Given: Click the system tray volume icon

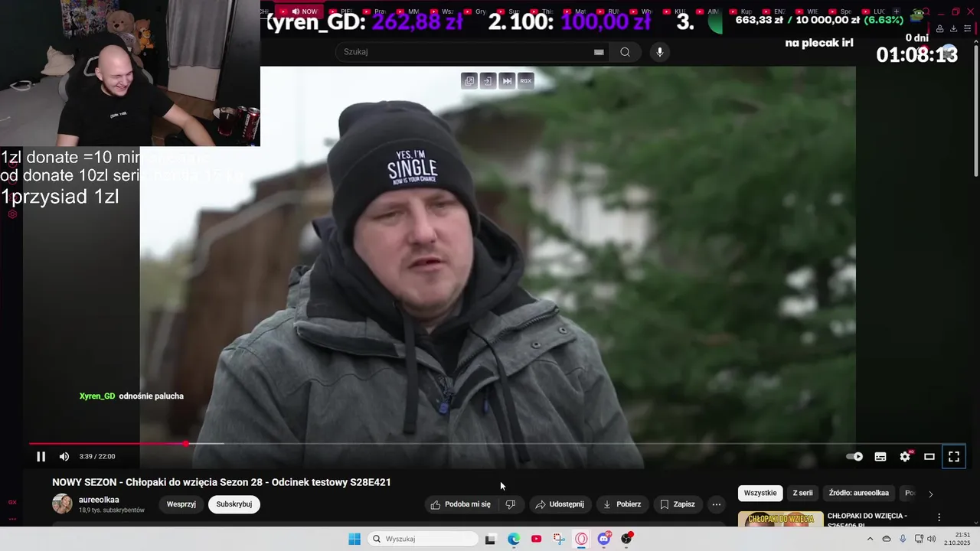Looking at the screenshot, I should (x=931, y=539).
